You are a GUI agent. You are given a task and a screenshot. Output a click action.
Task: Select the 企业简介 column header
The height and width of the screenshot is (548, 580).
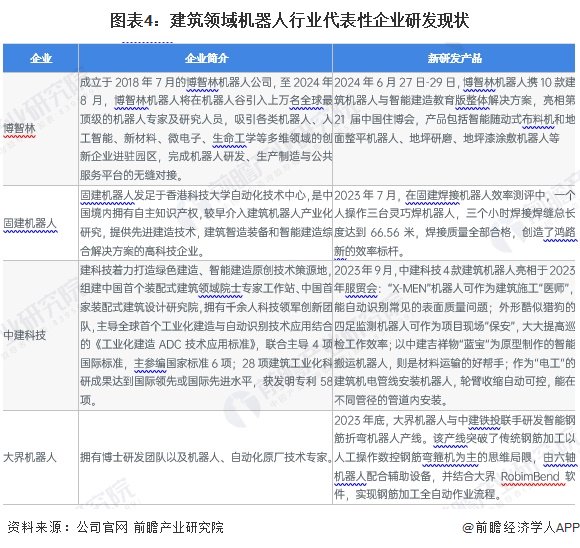pyautogui.click(x=206, y=58)
